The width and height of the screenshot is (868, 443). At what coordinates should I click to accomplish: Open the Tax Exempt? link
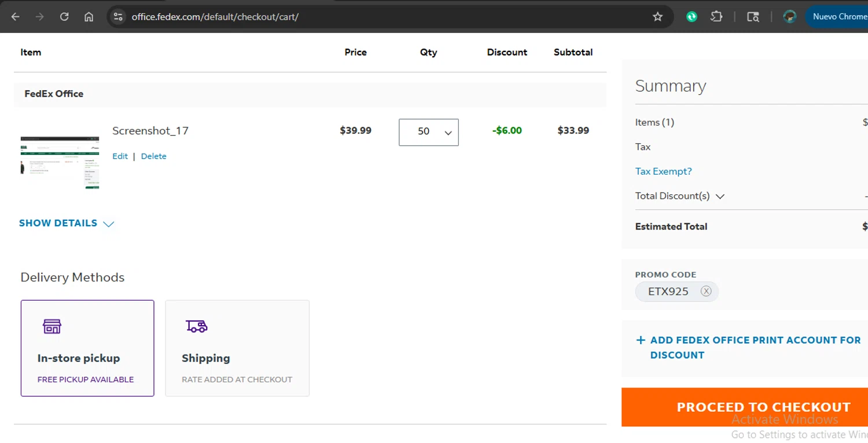pyautogui.click(x=663, y=171)
